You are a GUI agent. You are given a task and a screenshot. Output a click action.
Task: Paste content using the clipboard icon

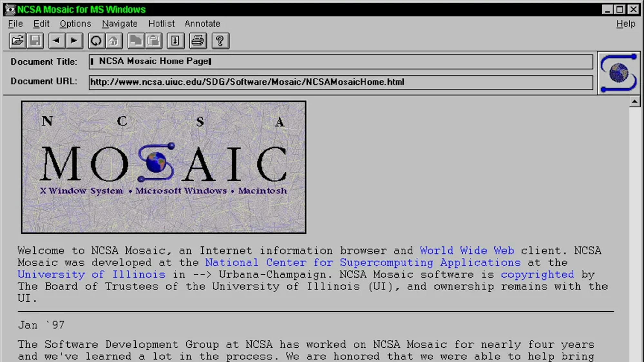154,41
